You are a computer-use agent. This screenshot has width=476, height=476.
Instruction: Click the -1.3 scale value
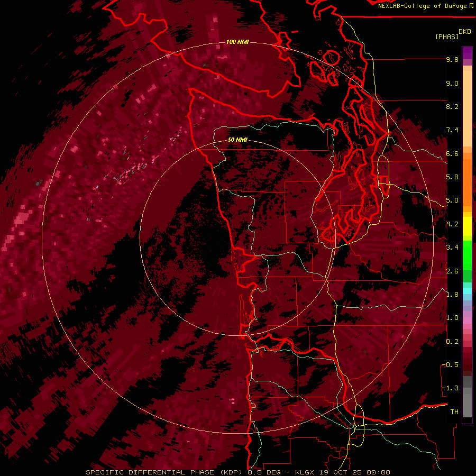tap(450, 388)
